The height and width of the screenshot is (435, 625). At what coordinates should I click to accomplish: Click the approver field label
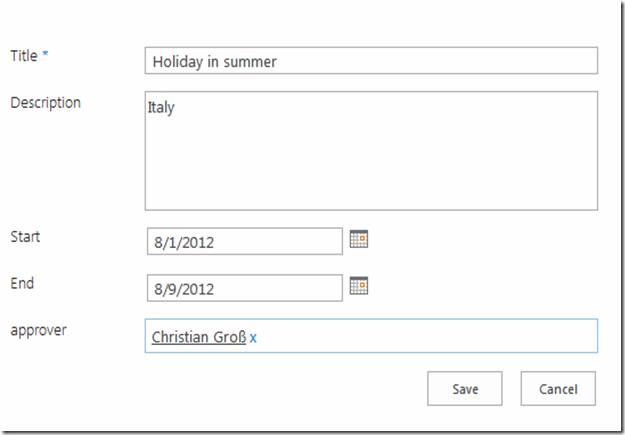(38, 329)
